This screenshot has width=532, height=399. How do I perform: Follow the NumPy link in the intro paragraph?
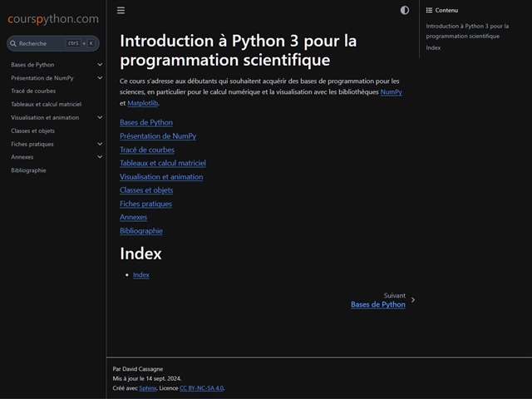pyautogui.click(x=391, y=92)
